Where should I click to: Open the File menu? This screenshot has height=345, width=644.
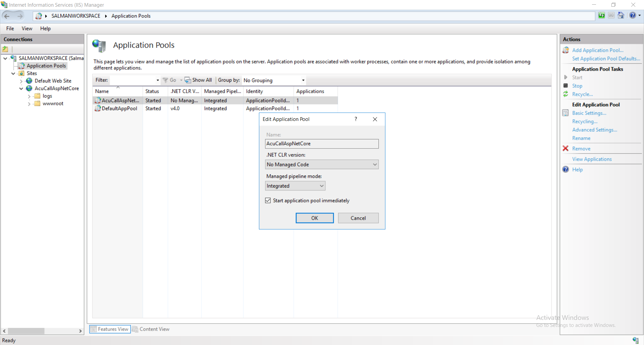[10, 28]
